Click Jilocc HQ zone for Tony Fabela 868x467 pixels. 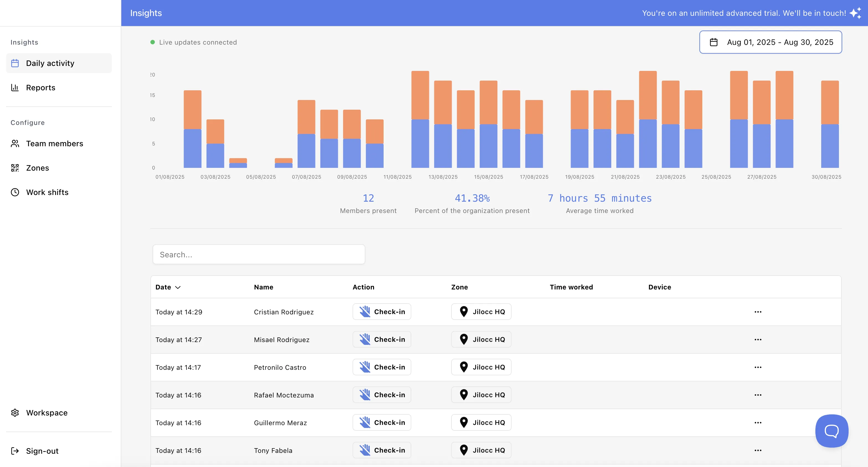pos(481,450)
